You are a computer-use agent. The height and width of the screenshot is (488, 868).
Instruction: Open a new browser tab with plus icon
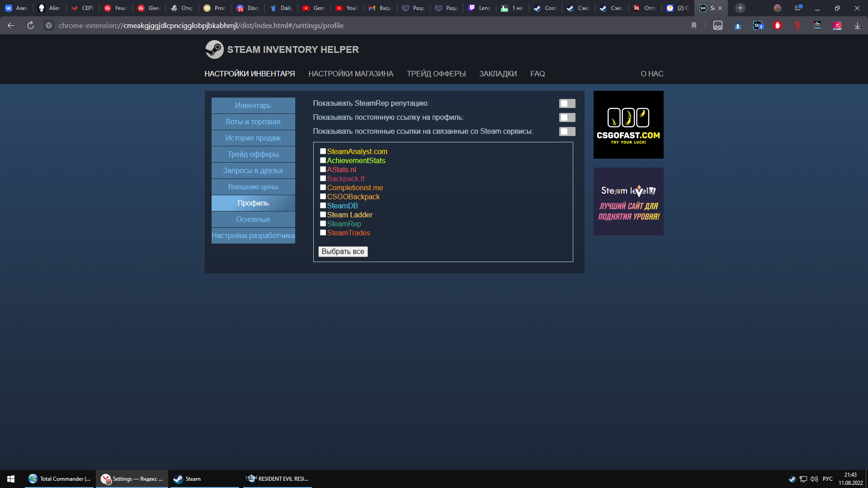pyautogui.click(x=740, y=8)
